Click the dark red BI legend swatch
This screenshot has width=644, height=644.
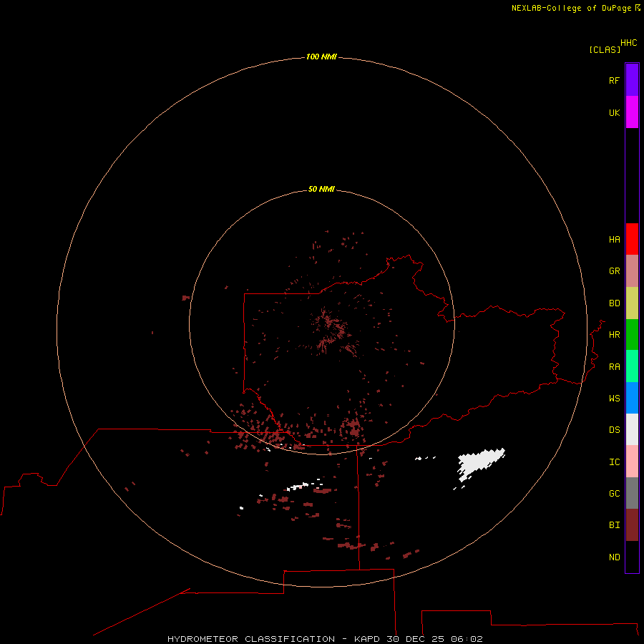632,525
